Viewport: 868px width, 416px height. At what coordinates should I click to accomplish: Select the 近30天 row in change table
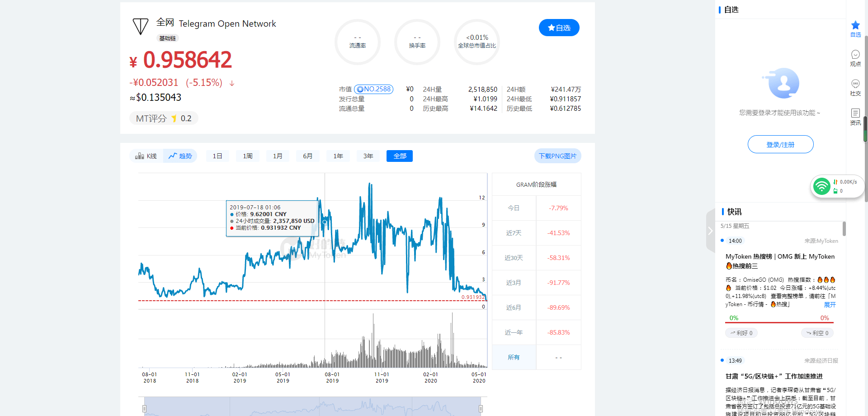[536, 258]
